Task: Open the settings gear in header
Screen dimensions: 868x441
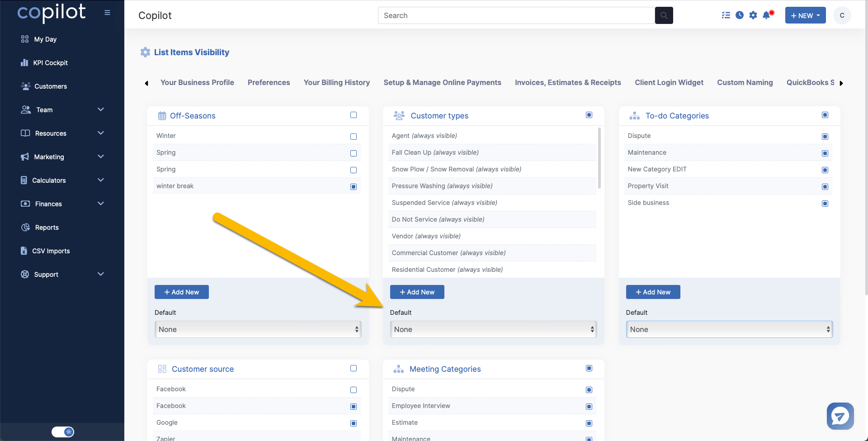Action: click(753, 15)
